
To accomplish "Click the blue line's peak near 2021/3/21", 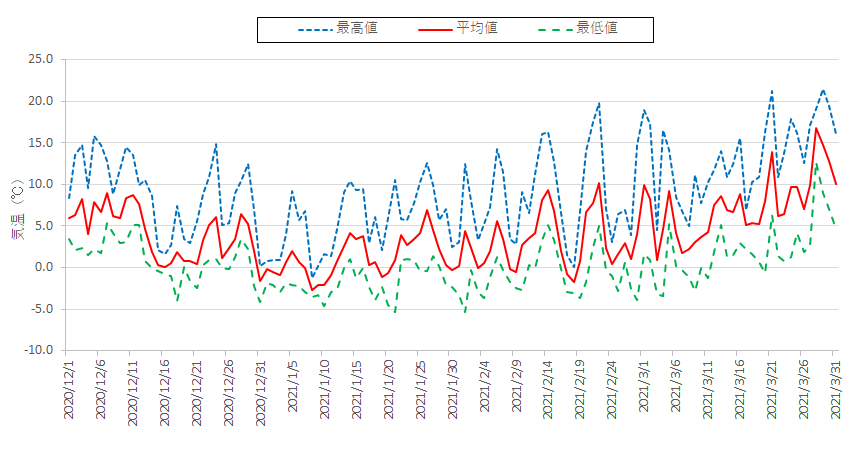I will tap(772, 91).
